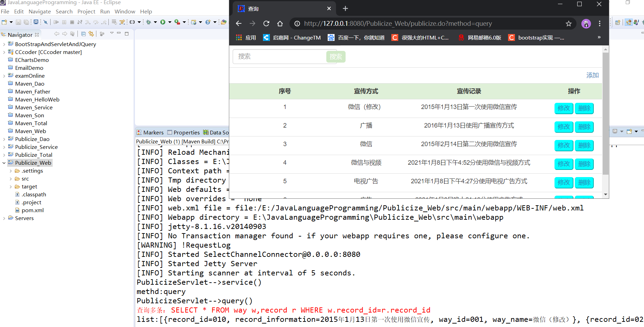Click Link with Editor icon in Navigator

[91, 34]
